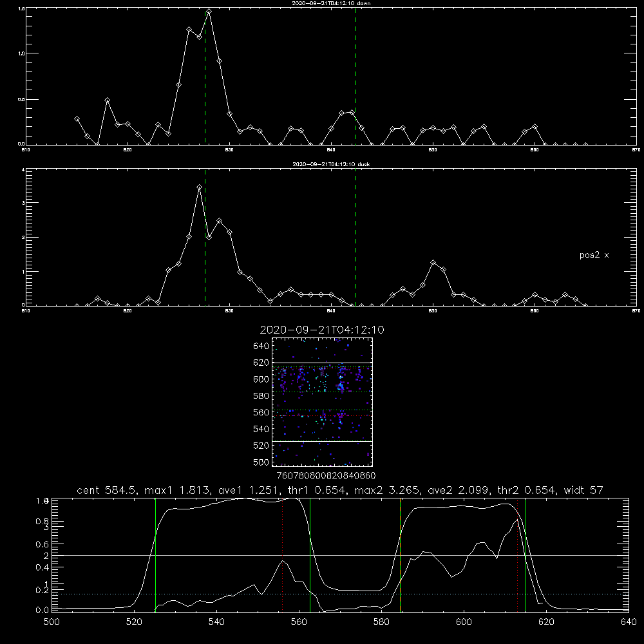Click '600' on the bottom profile plot x-axis
The image size is (644, 644).
pyautogui.click(x=464, y=622)
